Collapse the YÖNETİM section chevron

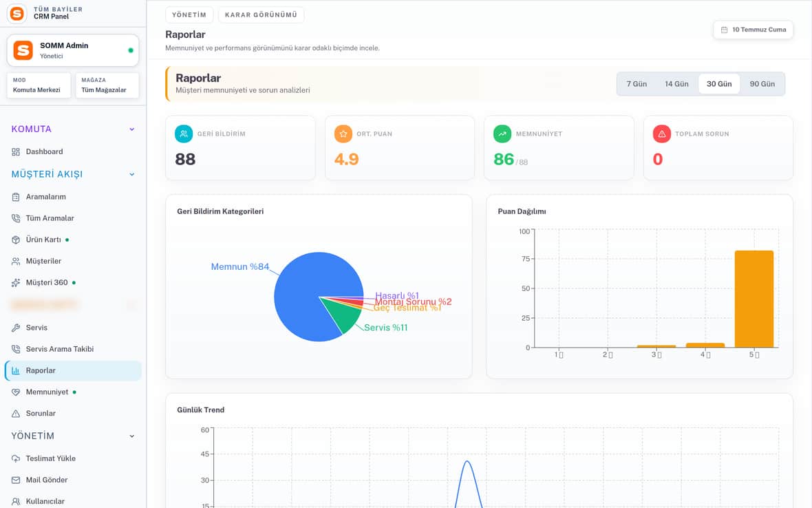pos(132,436)
